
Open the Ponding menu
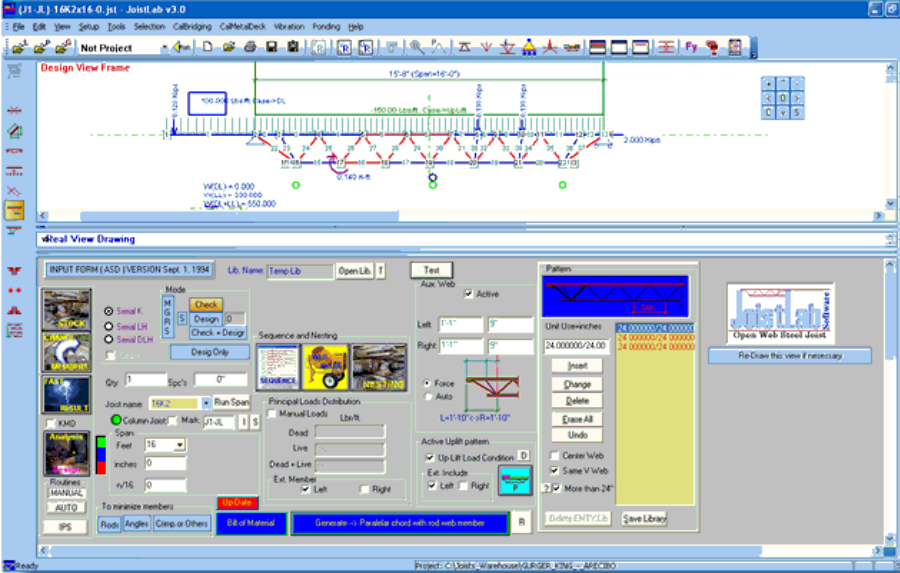pyautogui.click(x=326, y=26)
